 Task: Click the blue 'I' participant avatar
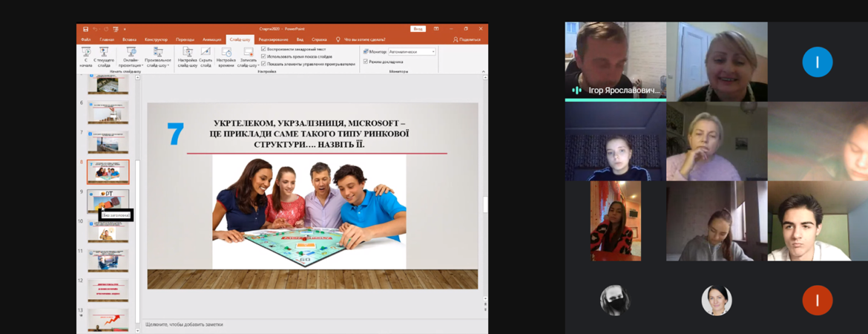pos(817,62)
